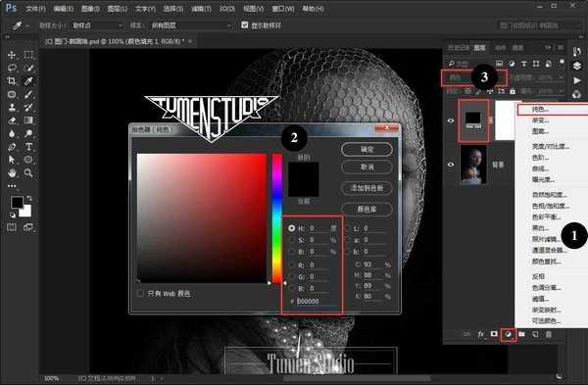Select the Hand tool
Image resolution: width=588 pixels, height=385 pixels.
click(12, 172)
